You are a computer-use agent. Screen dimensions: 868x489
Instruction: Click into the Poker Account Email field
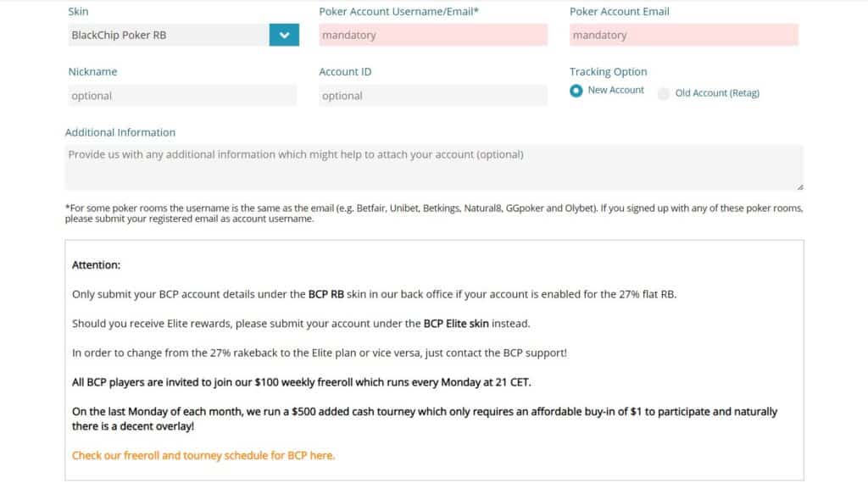tap(683, 35)
